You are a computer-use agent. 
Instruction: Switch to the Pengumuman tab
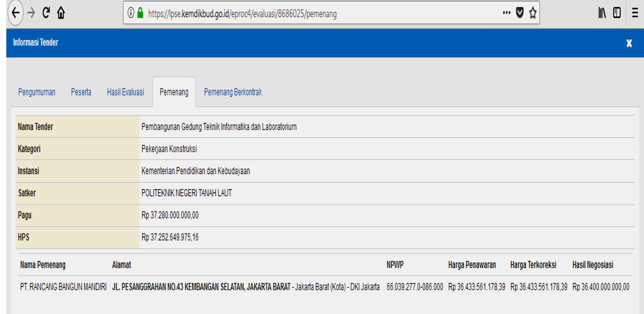pos(37,92)
